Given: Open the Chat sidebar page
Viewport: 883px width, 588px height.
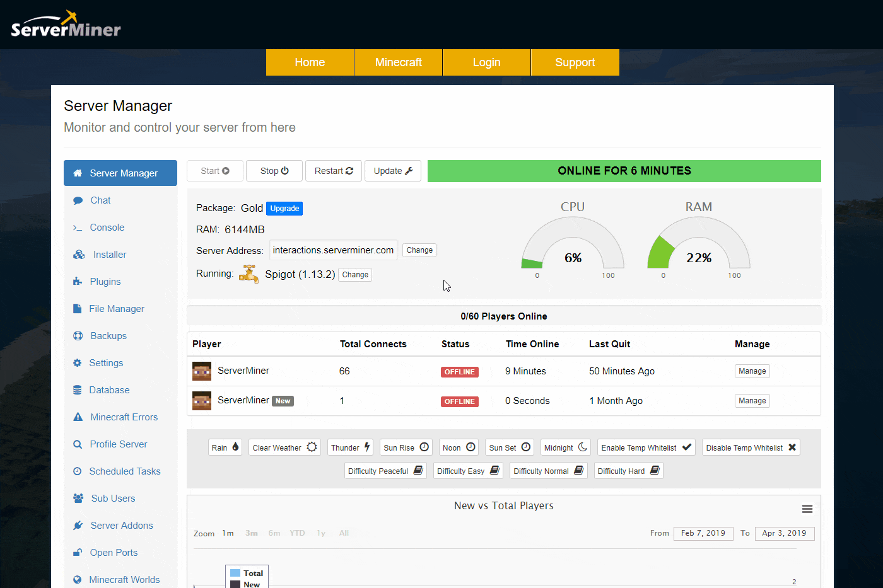Looking at the screenshot, I should point(120,200).
